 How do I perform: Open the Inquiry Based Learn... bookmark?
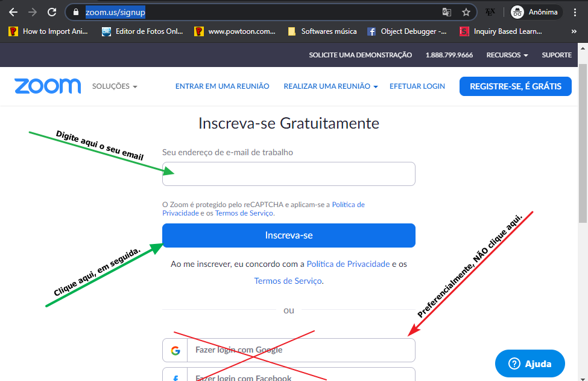[x=501, y=31]
